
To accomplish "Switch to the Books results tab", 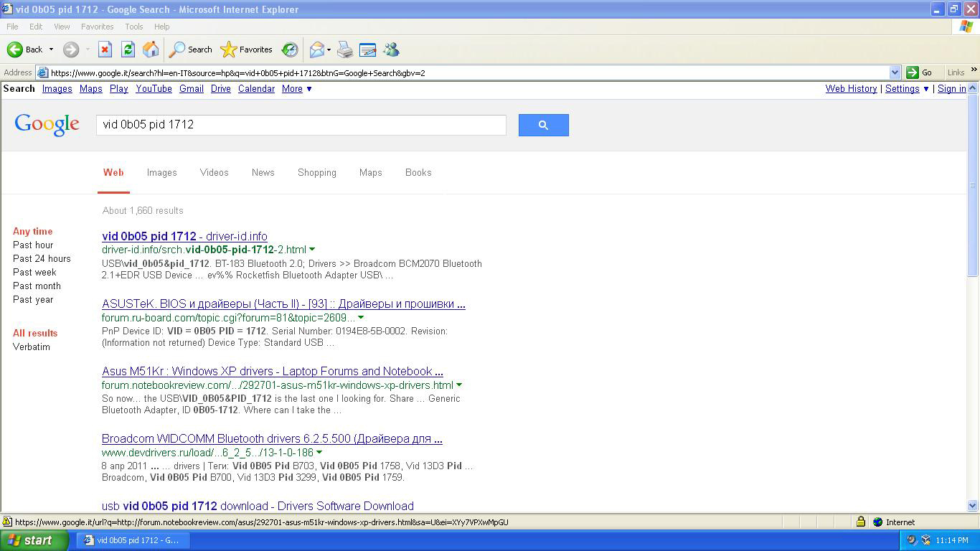I will coord(418,172).
